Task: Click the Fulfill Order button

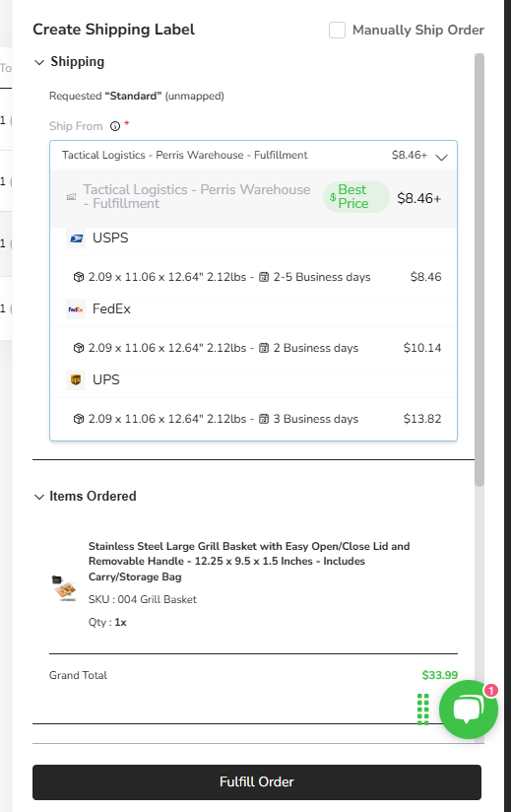Action: coord(257,782)
